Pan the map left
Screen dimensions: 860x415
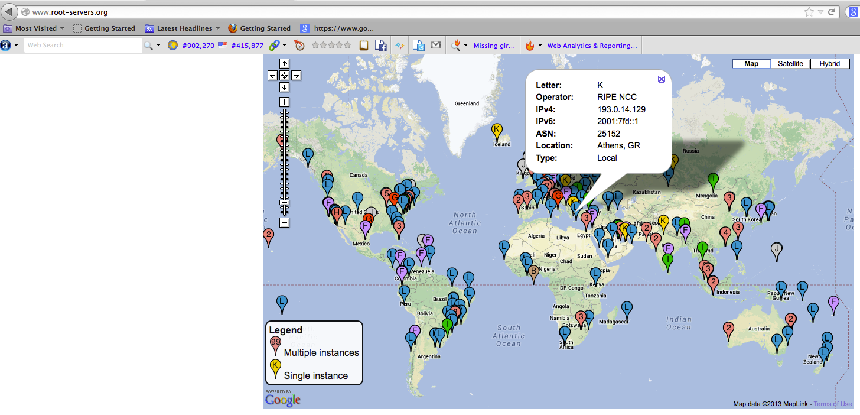tap(273, 75)
